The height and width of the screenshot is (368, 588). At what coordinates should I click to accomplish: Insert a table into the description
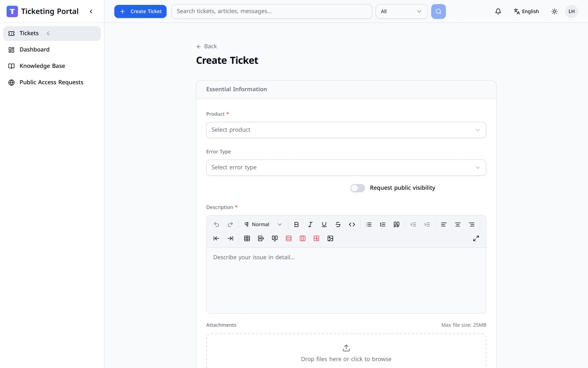coord(247,239)
